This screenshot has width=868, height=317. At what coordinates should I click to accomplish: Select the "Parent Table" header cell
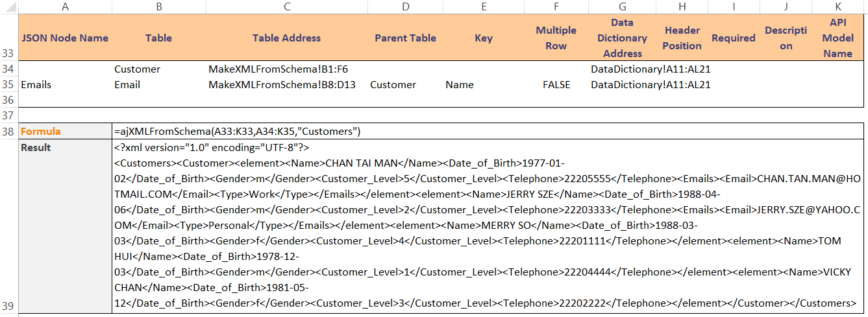[x=405, y=38]
